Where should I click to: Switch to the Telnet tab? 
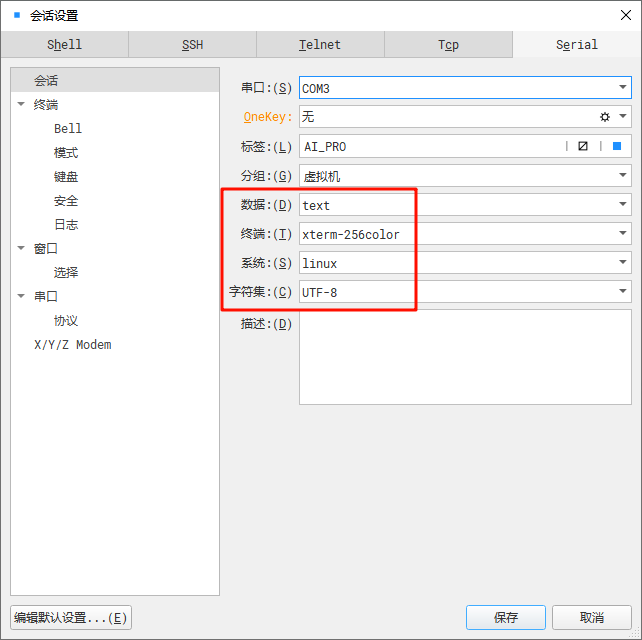coord(320,44)
